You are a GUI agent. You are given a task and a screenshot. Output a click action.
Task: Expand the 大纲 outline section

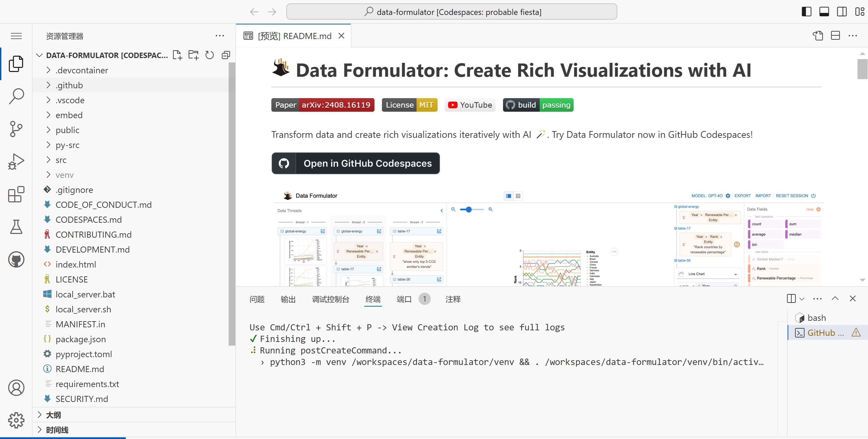pos(134,415)
